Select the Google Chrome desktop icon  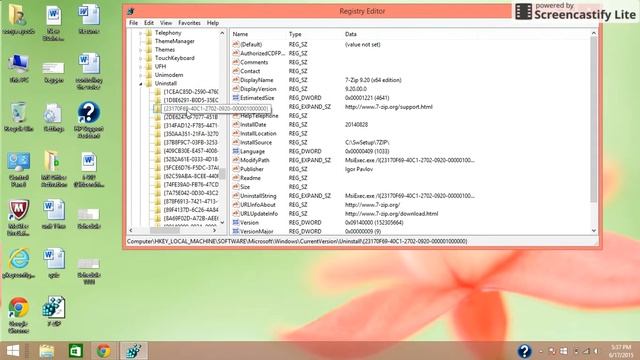18,314
